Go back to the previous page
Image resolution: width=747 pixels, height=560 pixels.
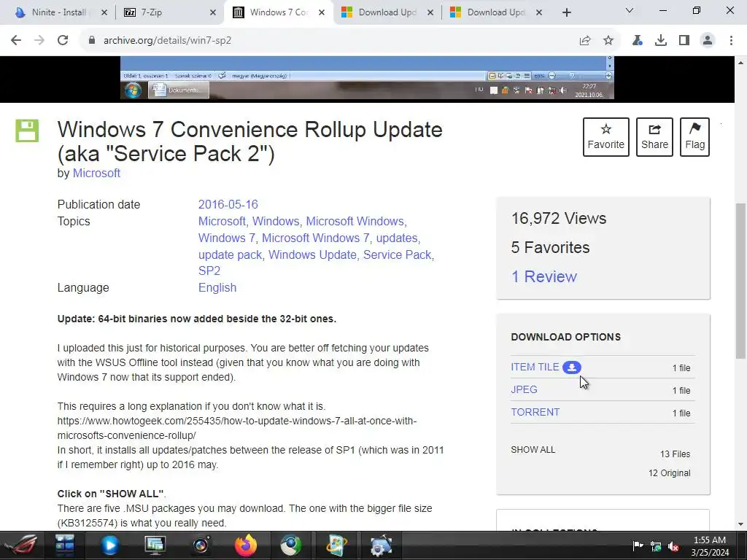16,41
